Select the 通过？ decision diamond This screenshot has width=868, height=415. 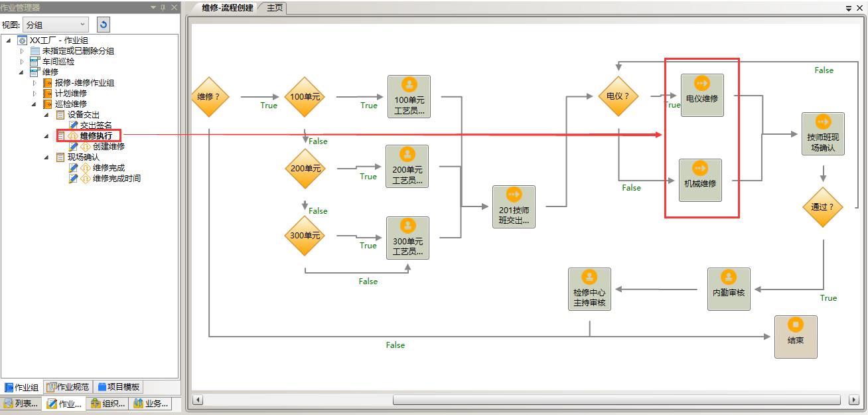823,207
